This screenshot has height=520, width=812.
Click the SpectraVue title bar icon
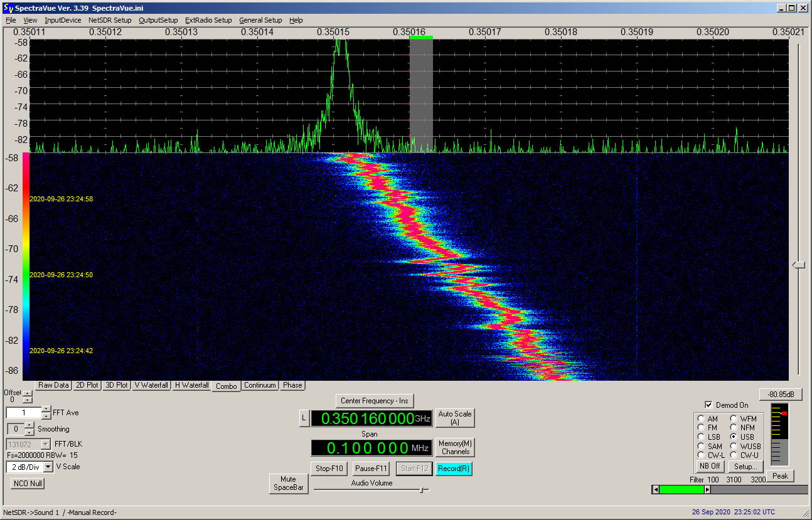click(x=8, y=8)
